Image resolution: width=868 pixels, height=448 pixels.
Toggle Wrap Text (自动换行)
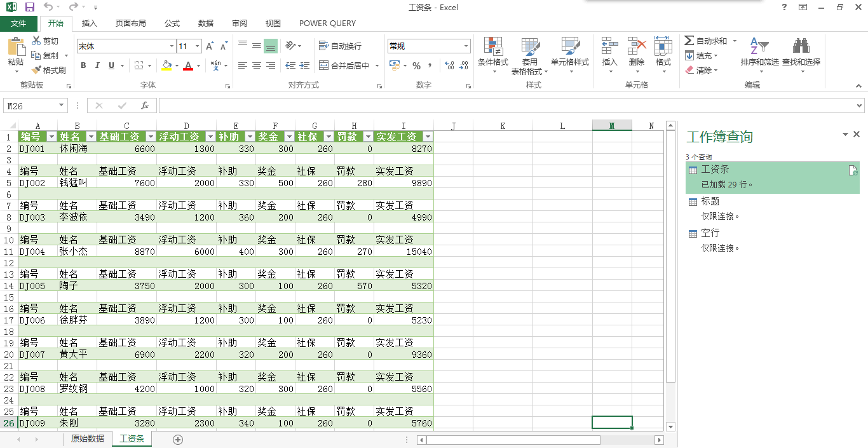tap(341, 46)
